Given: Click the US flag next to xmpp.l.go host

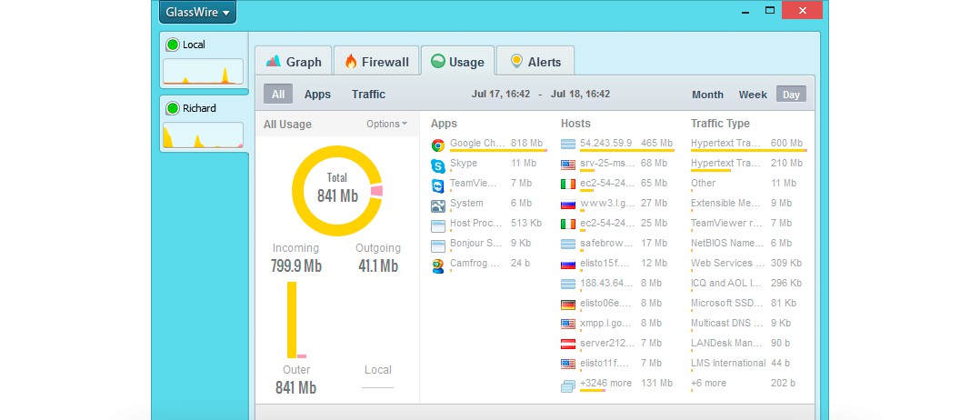Looking at the screenshot, I should tap(568, 325).
